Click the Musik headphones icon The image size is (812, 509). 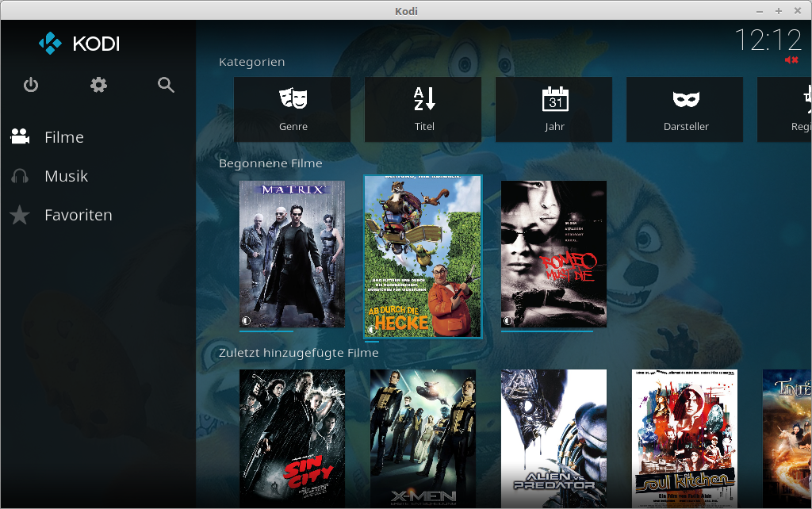coord(20,176)
